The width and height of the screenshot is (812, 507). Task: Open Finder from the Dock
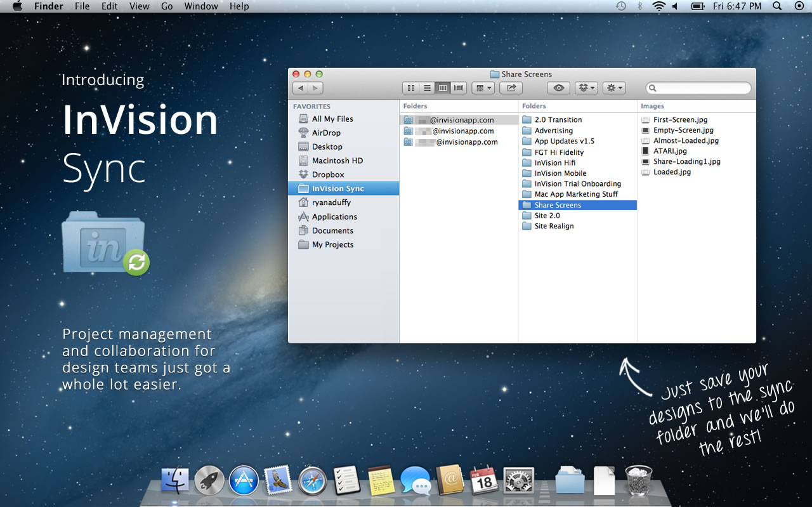pyautogui.click(x=175, y=480)
